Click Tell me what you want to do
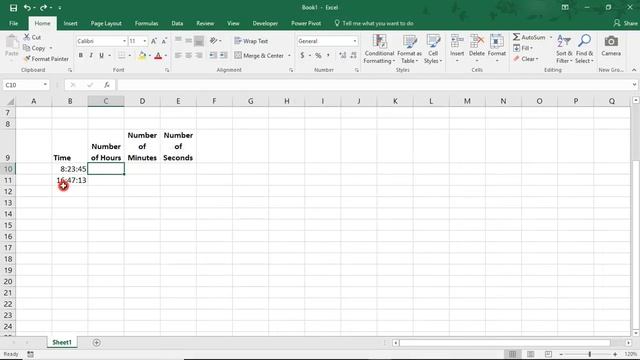 click(x=374, y=23)
